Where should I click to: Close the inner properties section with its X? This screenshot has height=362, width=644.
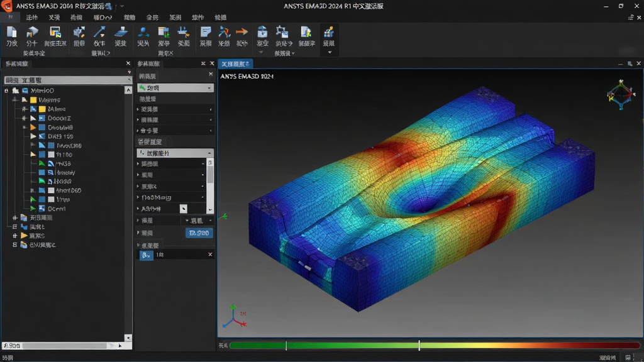tap(211, 74)
